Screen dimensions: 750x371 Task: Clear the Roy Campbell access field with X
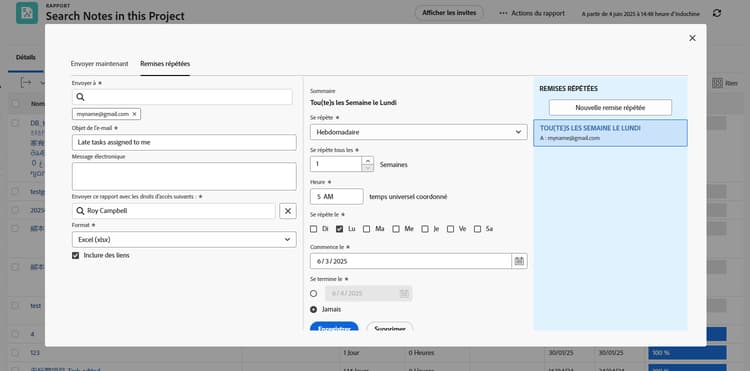point(287,211)
